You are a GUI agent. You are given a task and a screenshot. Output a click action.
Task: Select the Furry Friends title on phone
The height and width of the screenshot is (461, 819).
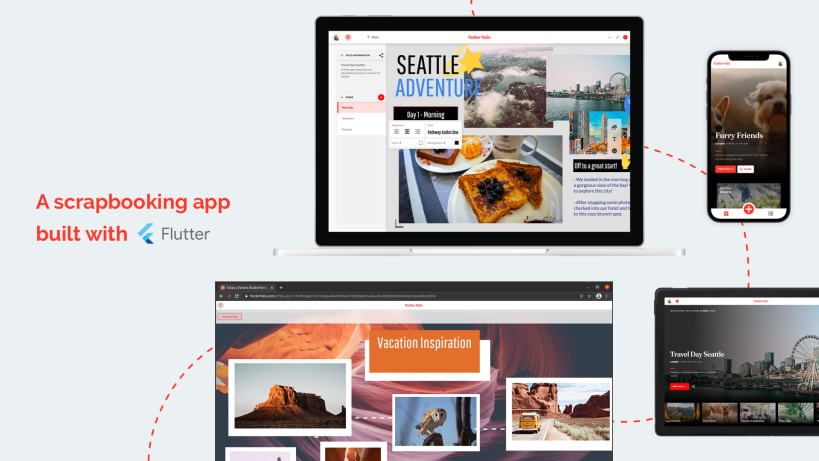coord(739,135)
